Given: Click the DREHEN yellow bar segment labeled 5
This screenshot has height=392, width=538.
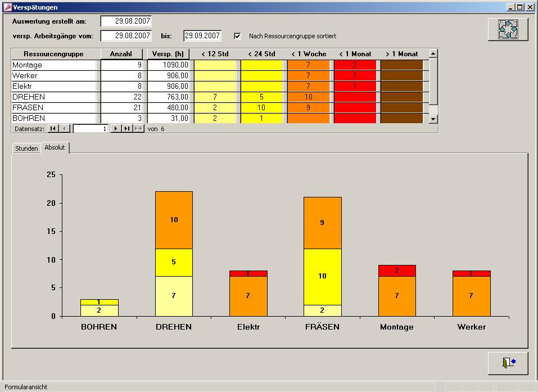Looking at the screenshot, I should click(174, 262).
